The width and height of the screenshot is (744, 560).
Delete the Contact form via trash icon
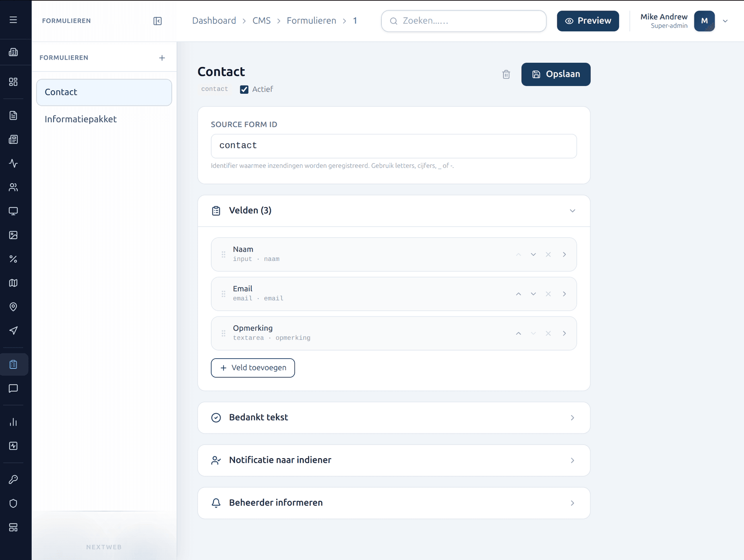pos(506,74)
